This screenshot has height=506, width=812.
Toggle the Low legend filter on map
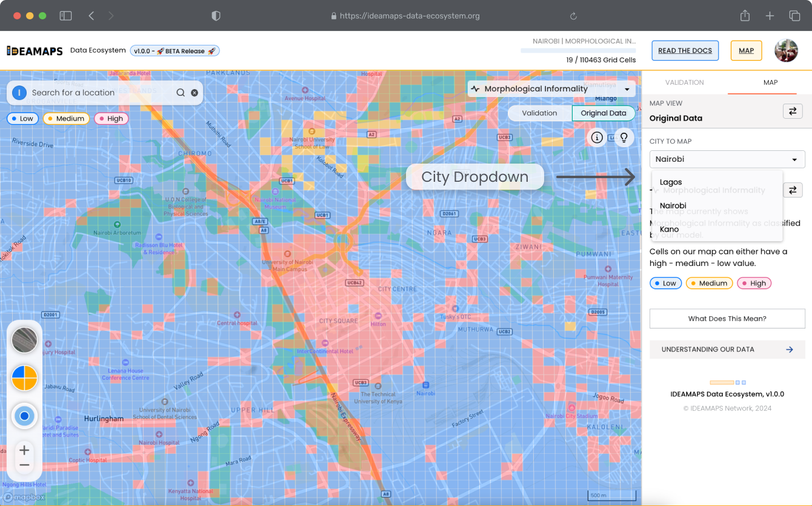tap(22, 119)
